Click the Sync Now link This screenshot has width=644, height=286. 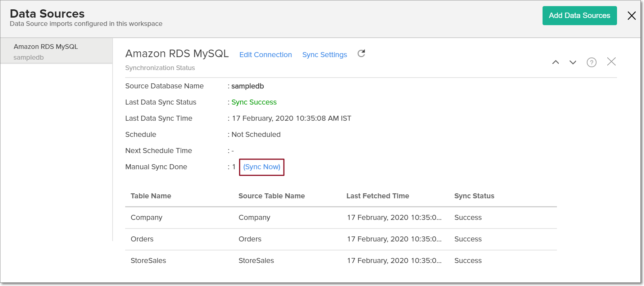[262, 167]
